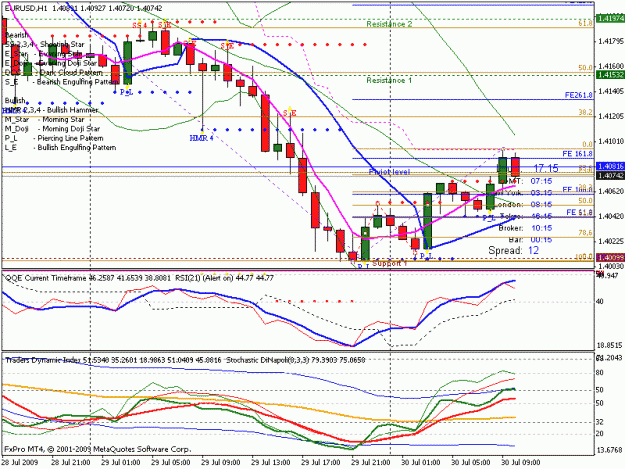Click the 'Morning Star' legend line
625x469 pixels.
pyautogui.click(x=45, y=120)
